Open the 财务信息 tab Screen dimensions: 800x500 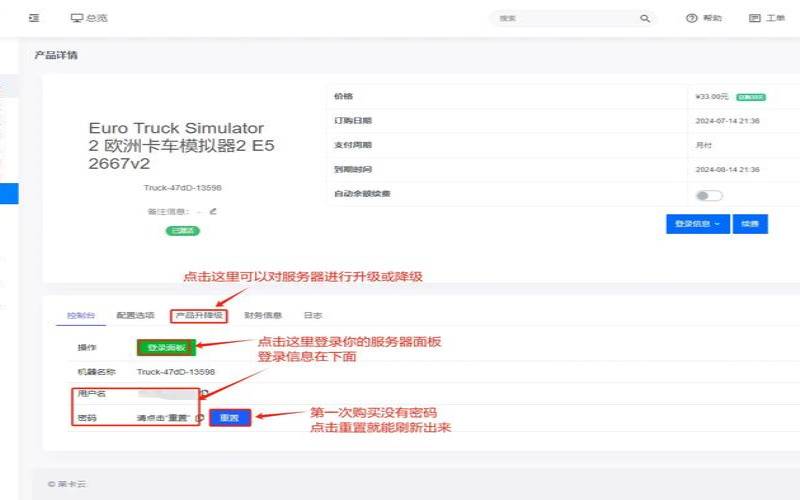pyautogui.click(x=263, y=315)
